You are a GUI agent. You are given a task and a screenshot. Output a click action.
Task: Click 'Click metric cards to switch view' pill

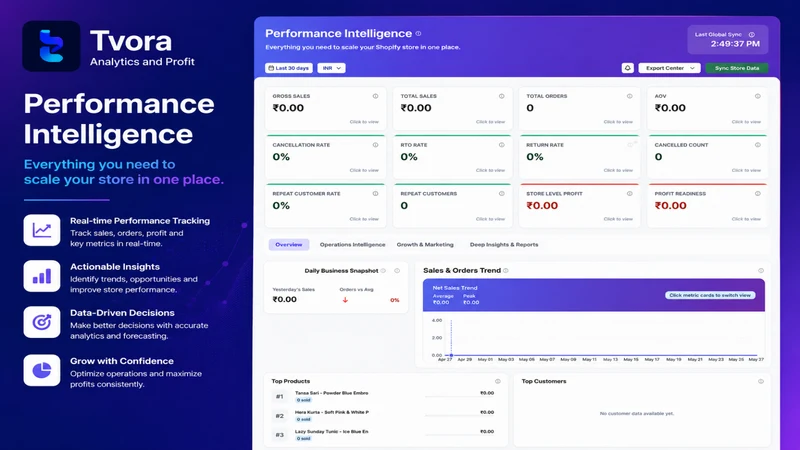(x=710, y=295)
